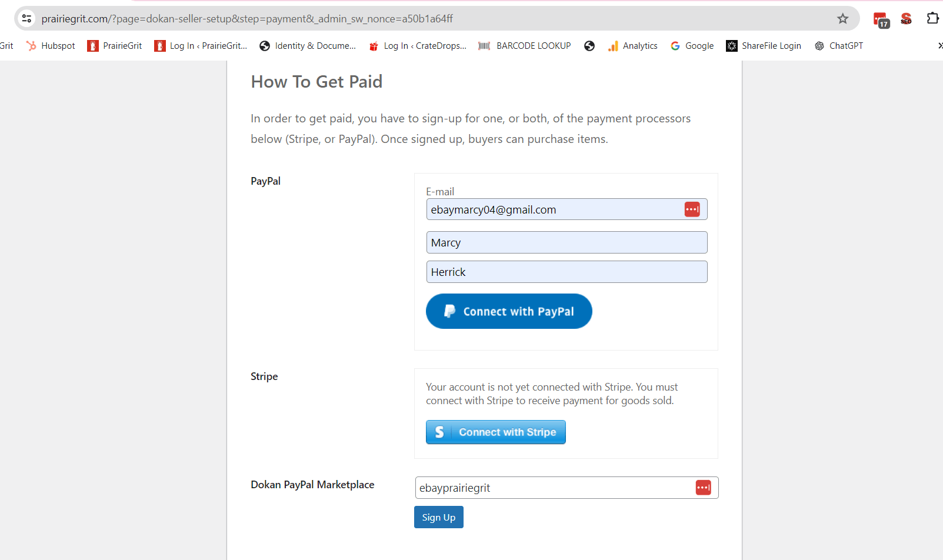Open the browser Extensions puzzle icon
943x560 pixels.
pos(932,19)
